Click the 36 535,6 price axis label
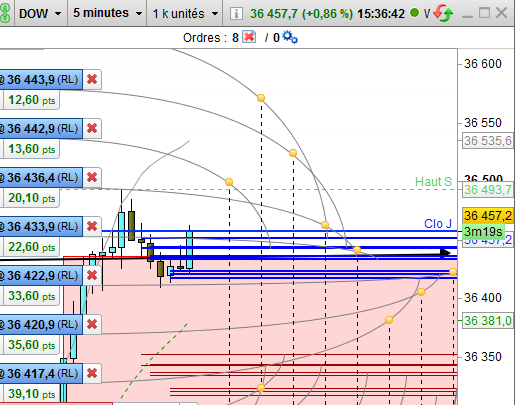The image size is (515, 405). (488, 141)
